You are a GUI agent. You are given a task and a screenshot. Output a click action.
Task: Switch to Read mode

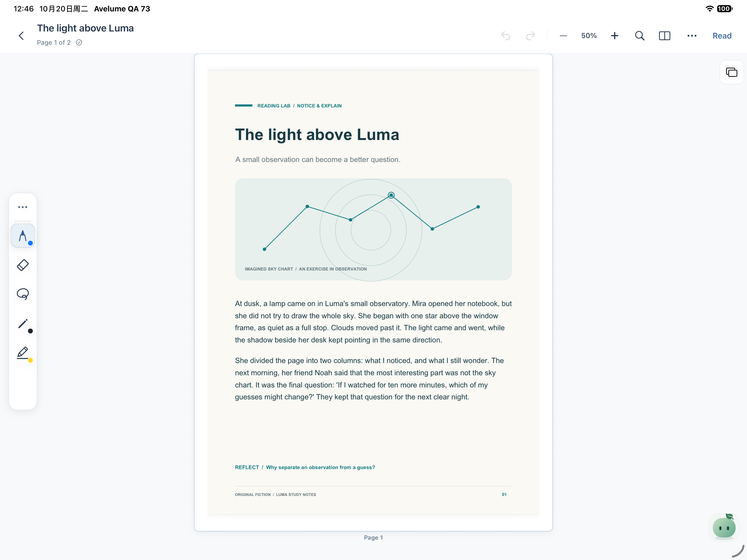[x=722, y=36]
